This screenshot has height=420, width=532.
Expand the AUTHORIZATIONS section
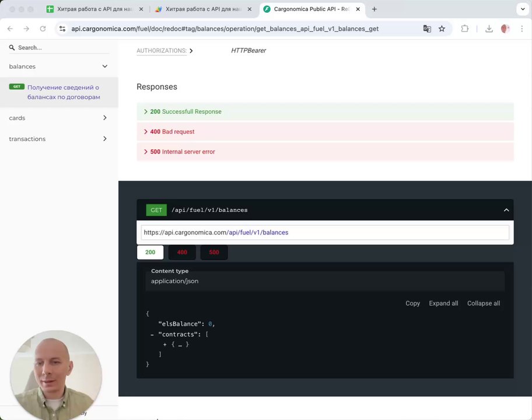pyautogui.click(x=164, y=51)
